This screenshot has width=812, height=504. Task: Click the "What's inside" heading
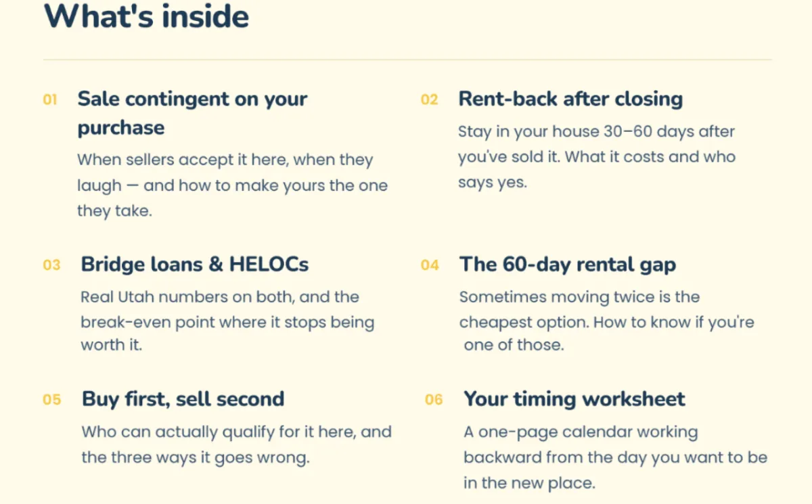pyautogui.click(x=146, y=16)
